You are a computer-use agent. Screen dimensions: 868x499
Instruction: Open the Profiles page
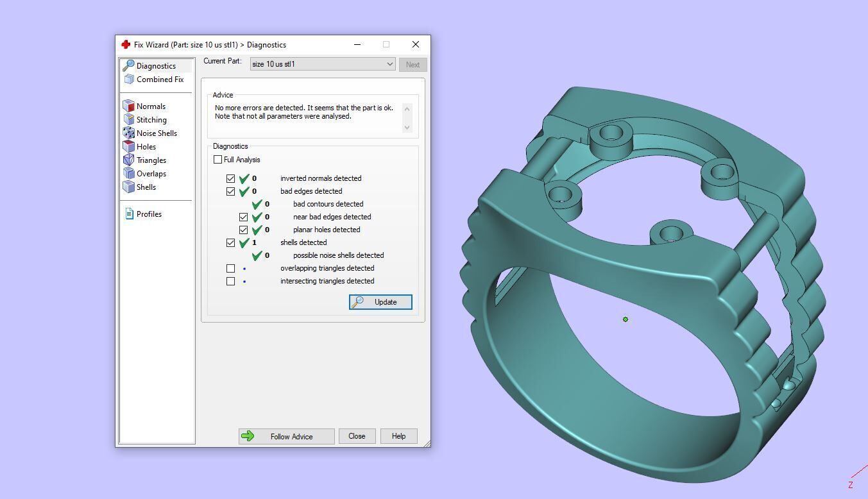click(x=149, y=214)
